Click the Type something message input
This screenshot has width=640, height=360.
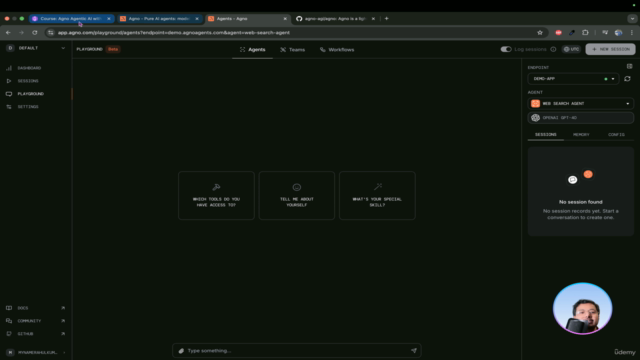click(x=297, y=351)
